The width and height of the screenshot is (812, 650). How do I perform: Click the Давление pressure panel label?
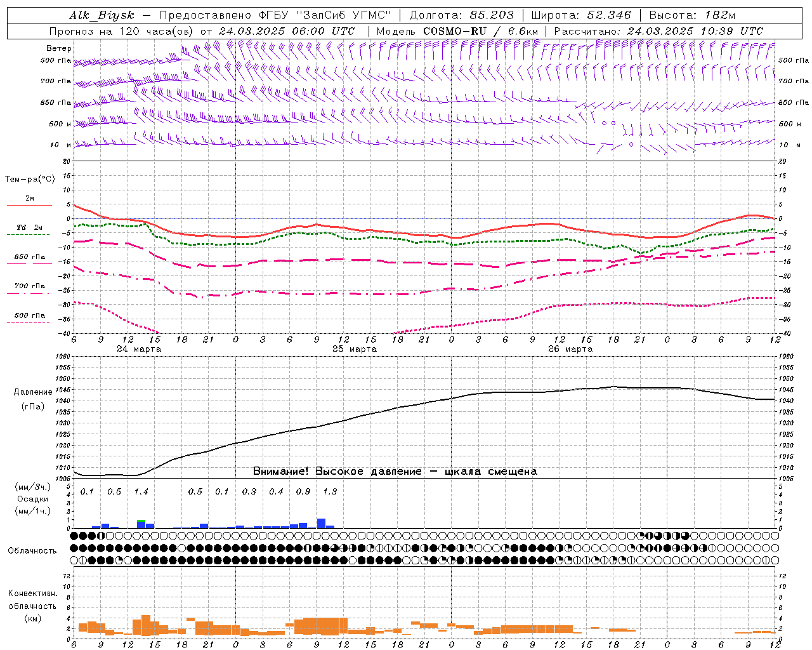pos(33,392)
